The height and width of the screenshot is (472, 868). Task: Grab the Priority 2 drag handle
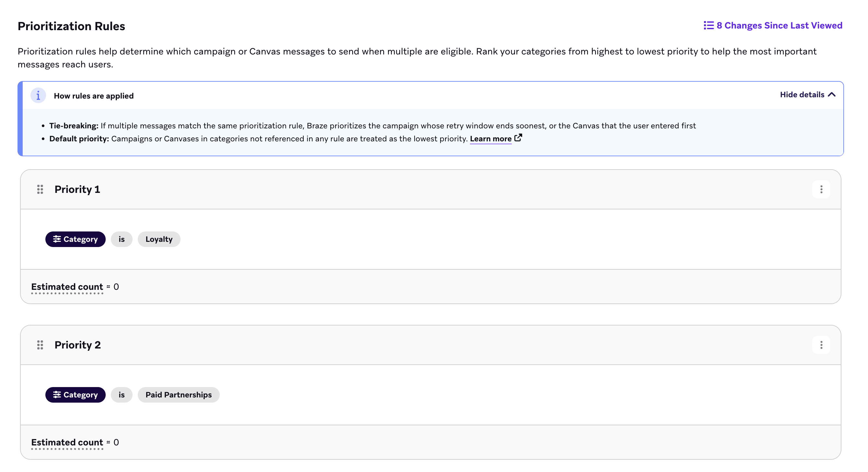click(x=40, y=345)
